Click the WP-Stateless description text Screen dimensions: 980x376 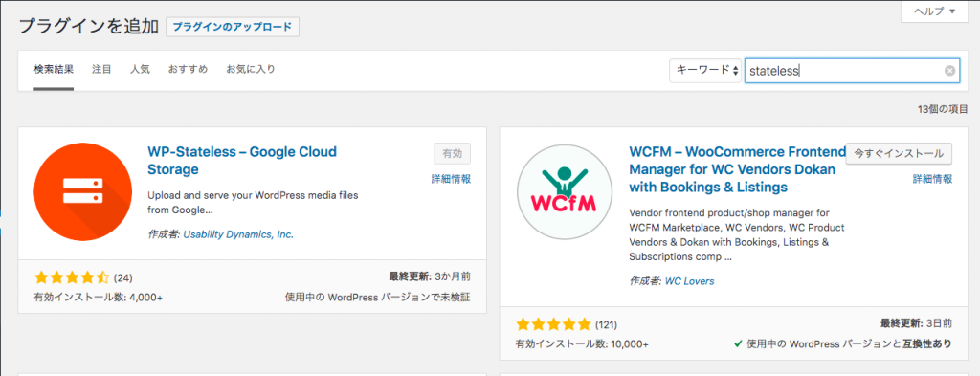click(253, 203)
